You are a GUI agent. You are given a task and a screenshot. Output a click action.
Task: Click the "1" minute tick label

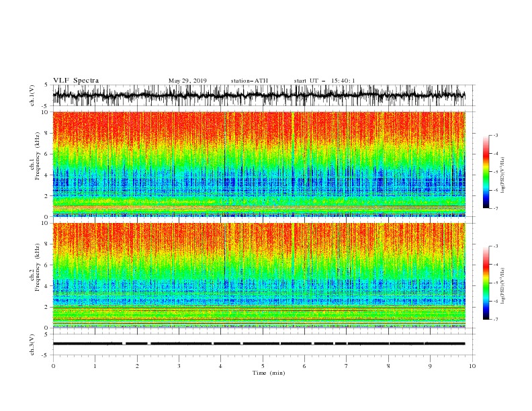95,366
